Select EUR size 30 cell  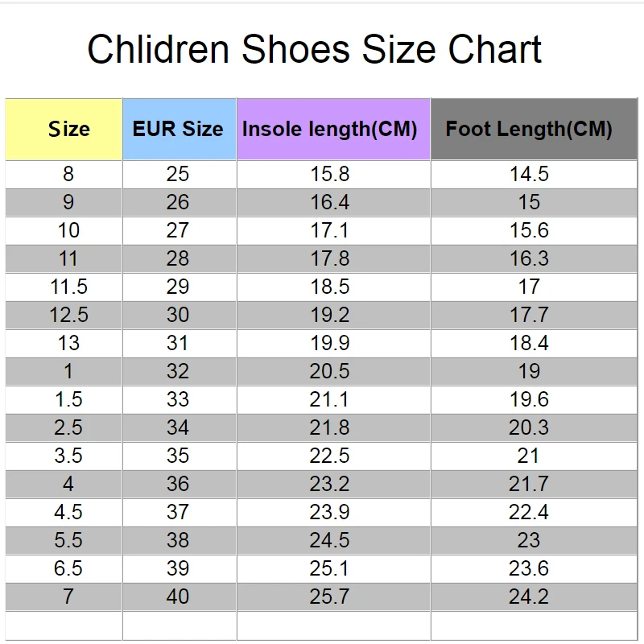pyautogui.click(x=178, y=315)
